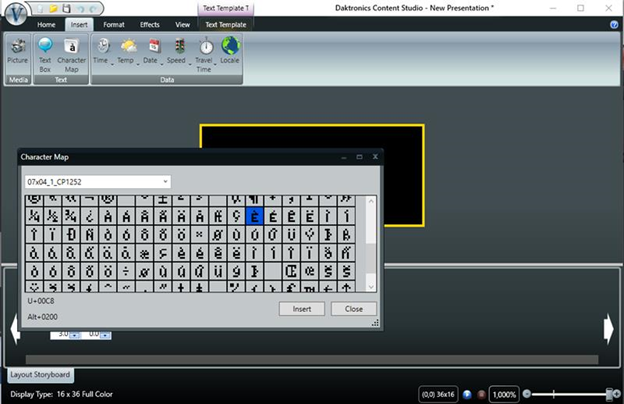Select the Insert ribbon tab
Image resolution: width=624 pixels, height=404 pixels.
click(x=79, y=25)
